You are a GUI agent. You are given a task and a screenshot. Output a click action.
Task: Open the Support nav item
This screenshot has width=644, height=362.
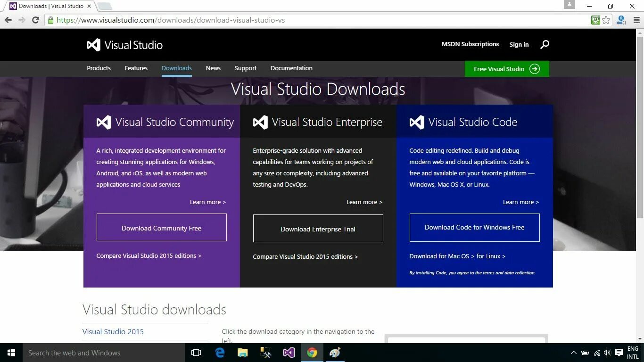(x=246, y=68)
